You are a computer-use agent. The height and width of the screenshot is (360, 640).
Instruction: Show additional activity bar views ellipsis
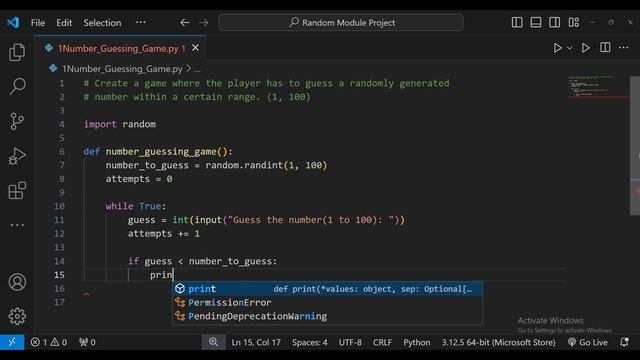(17, 225)
